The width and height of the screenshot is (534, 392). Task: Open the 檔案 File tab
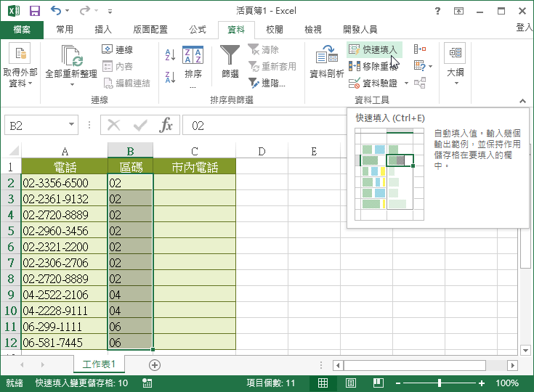[x=22, y=30]
